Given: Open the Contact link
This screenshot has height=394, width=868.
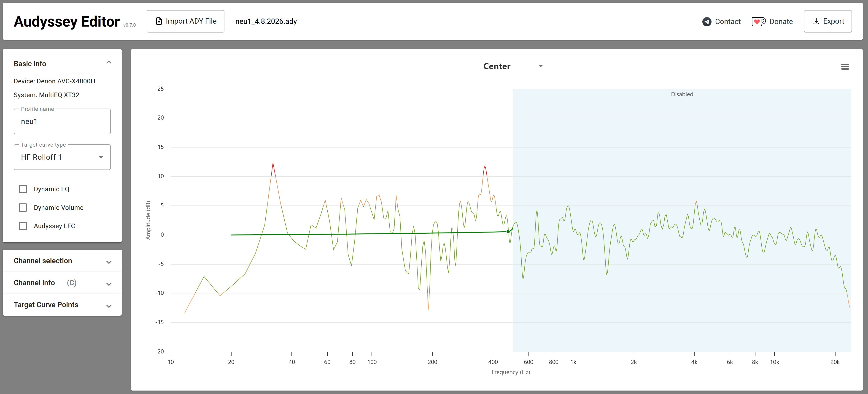Looking at the screenshot, I should coord(721,22).
